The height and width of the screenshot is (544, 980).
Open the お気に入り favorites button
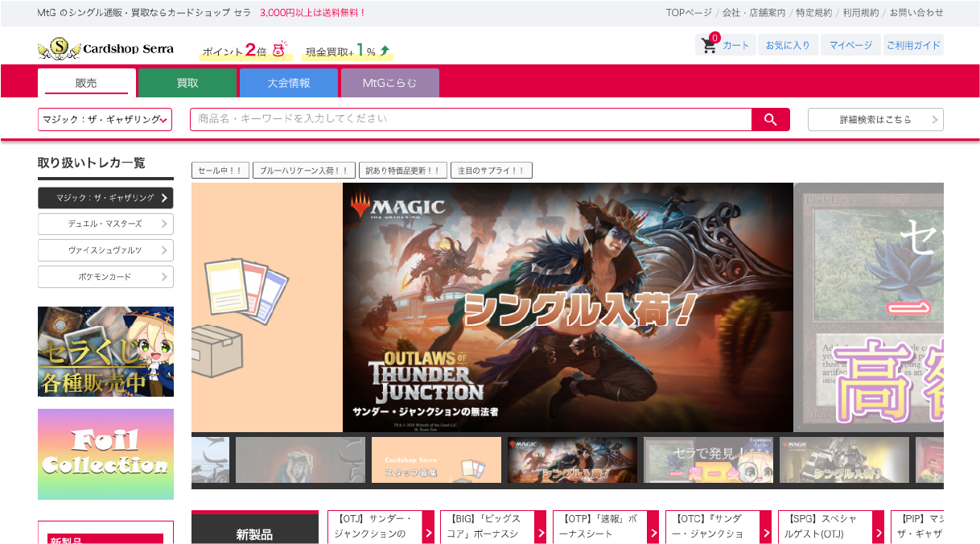[788, 45]
